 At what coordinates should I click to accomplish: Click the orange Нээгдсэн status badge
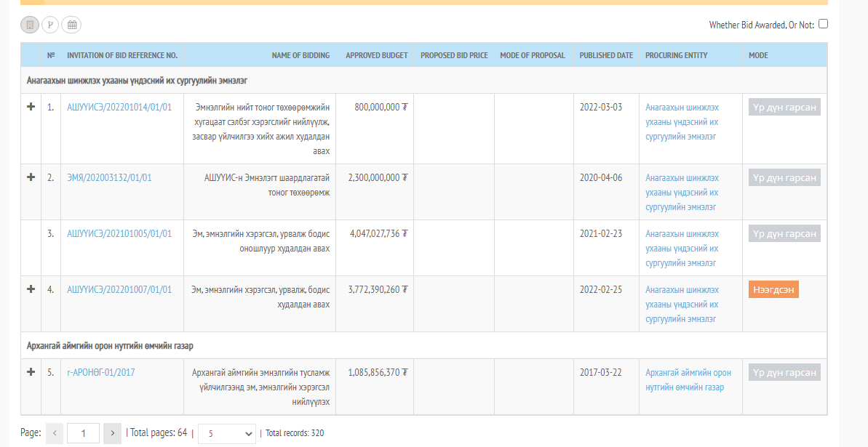point(773,289)
